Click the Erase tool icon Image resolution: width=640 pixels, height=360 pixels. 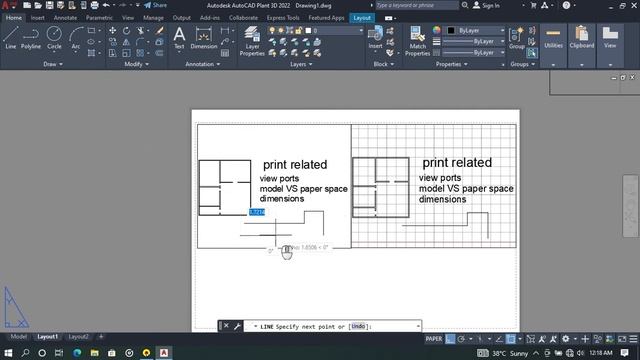pyautogui.click(x=160, y=31)
